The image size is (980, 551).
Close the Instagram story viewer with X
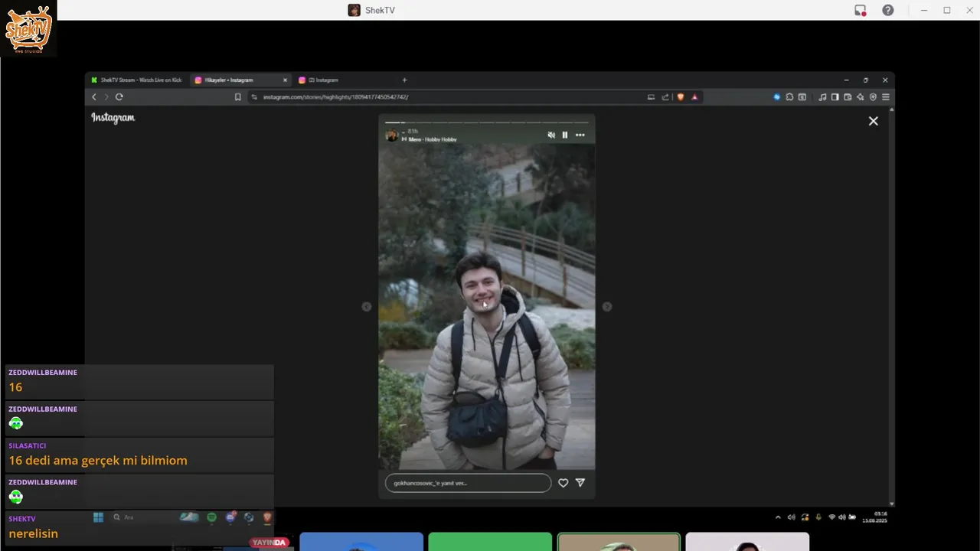(x=873, y=121)
